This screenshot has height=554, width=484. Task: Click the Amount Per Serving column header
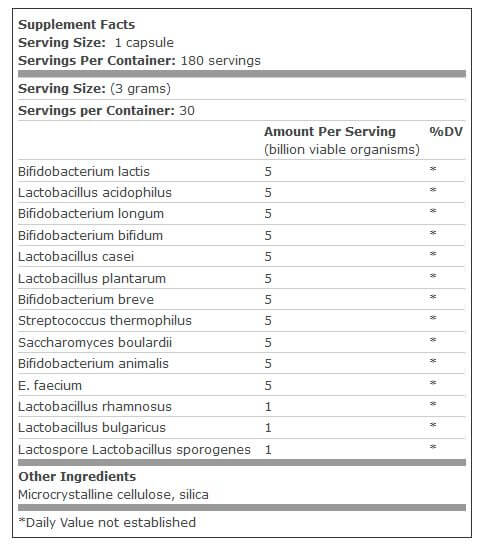(x=330, y=132)
